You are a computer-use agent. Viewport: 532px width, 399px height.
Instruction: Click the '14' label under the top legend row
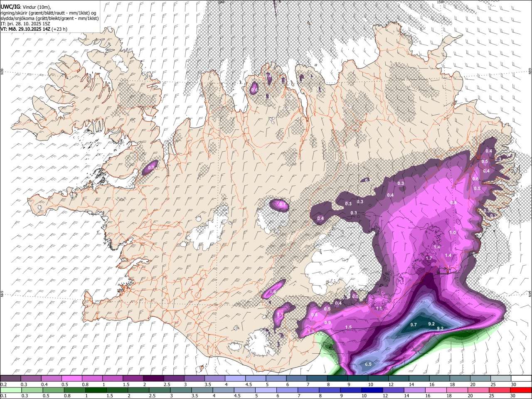tap(411, 384)
